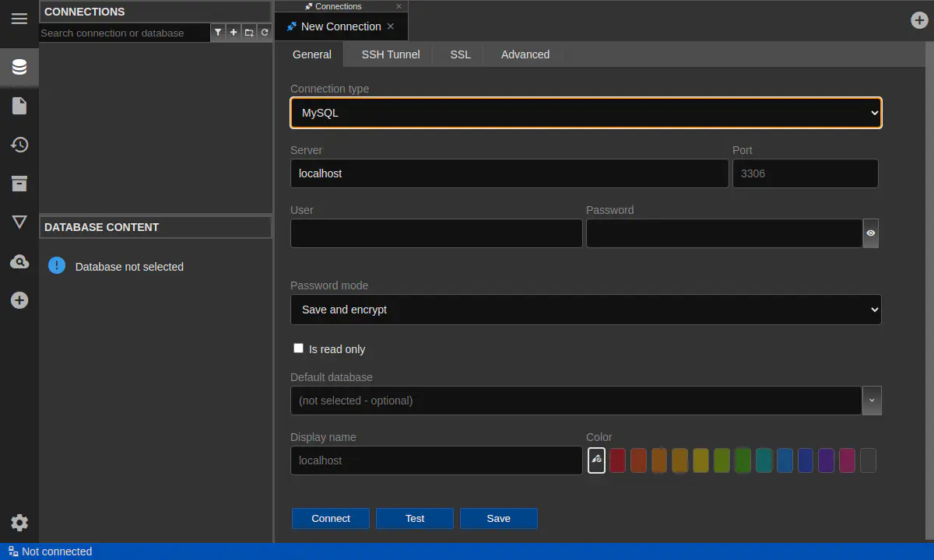The width and height of the screenshot is (934, 560).
Task: Open the hamburger main menu
Action: coord(19,19)
